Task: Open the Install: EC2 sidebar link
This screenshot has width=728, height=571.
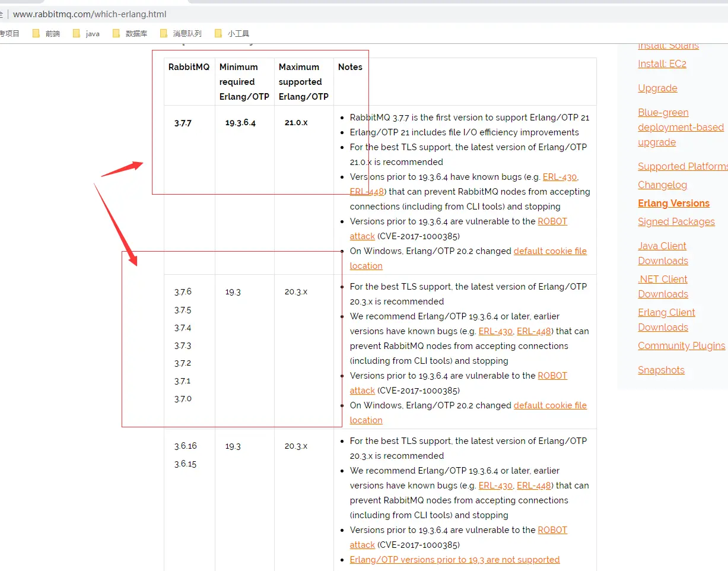Action: click(x=662, y=64)
